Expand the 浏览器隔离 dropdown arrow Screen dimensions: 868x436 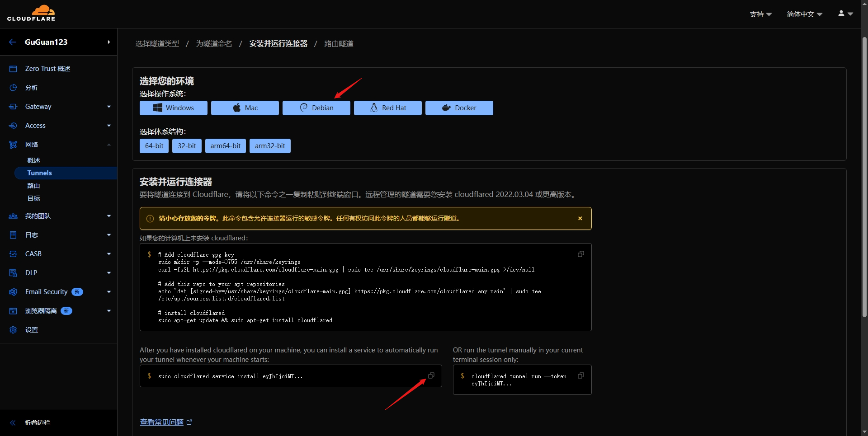109,311
